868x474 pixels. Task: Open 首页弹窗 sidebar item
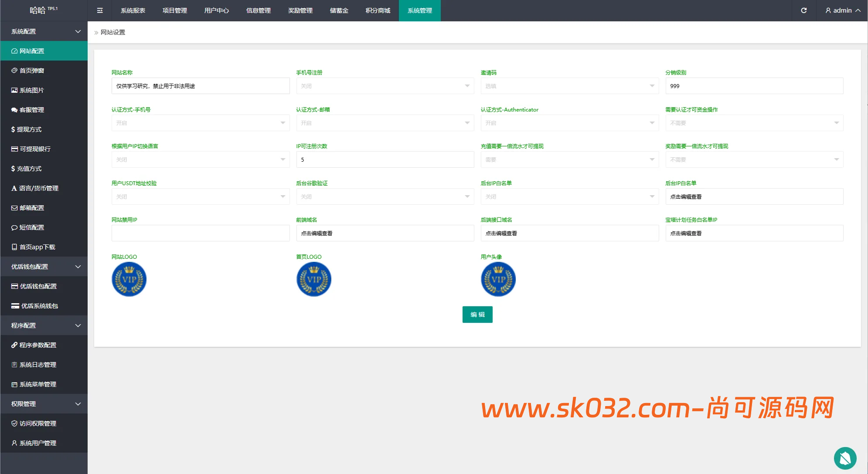(32, 71)
